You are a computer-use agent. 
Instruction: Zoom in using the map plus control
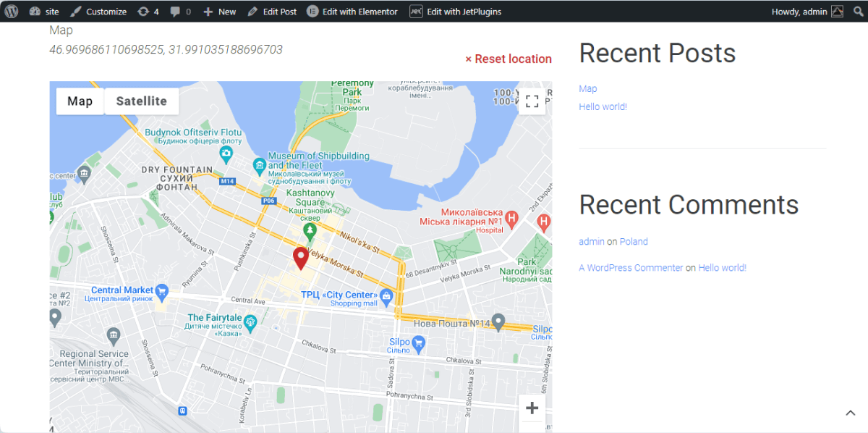[532, 408]
